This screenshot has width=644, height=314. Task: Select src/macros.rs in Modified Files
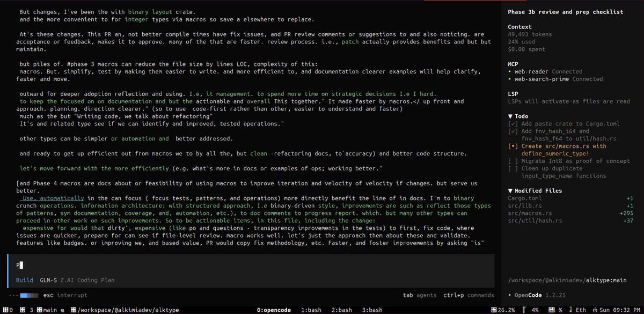point(529,213)
